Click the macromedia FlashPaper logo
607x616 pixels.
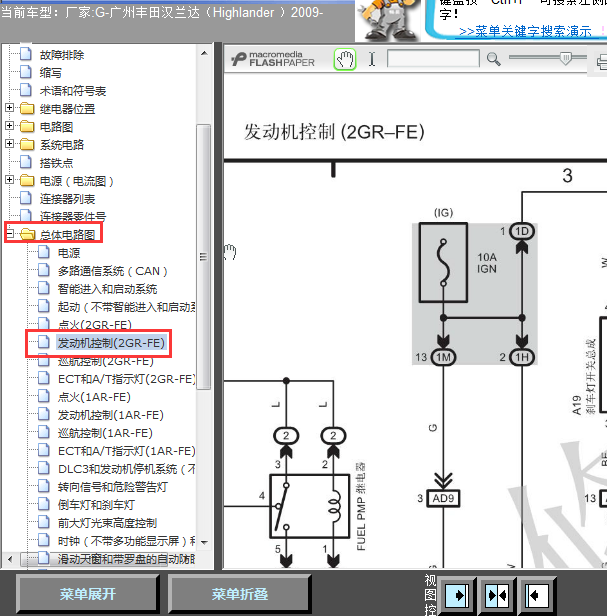coord(273,59)
